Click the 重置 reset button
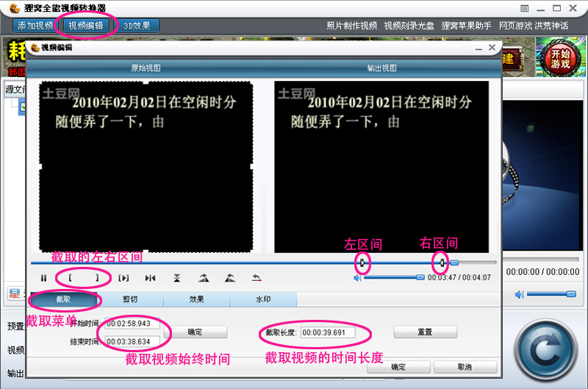The height and width of the screenshot is (389, 588). [x=426, y=332]
